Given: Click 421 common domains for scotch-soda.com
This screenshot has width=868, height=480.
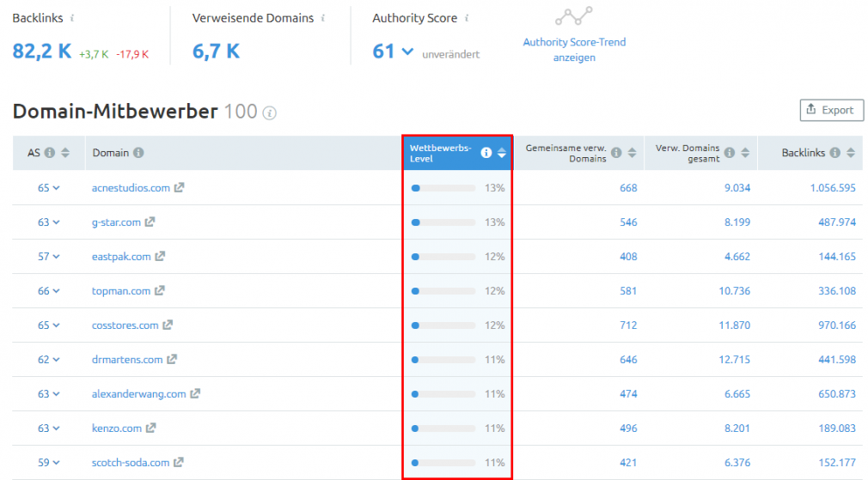Looking at the screenshot, I should [628, 462].
